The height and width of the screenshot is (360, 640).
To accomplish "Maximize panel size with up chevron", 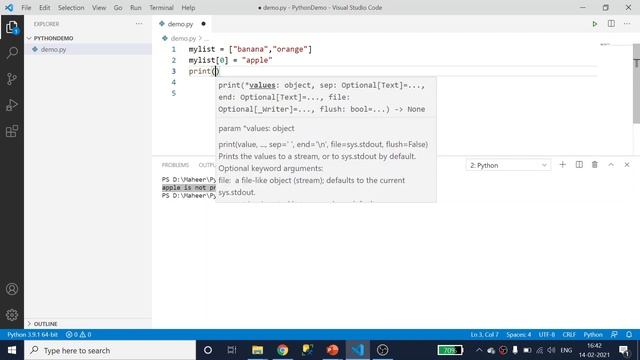I will point(611,164).
